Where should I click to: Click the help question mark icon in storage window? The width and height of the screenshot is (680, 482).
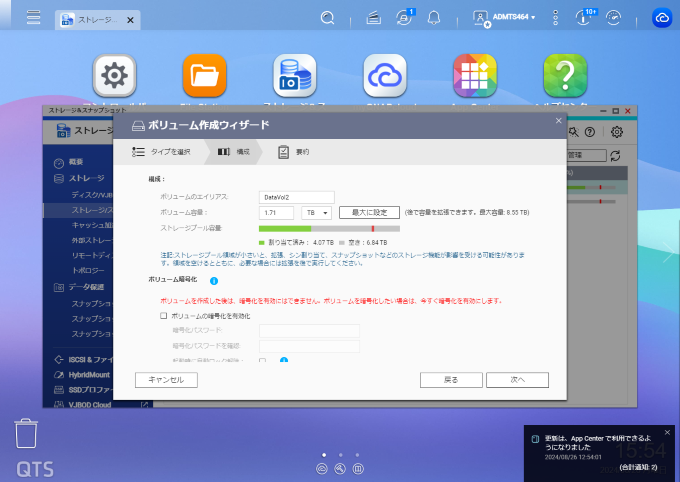[590, 132]
